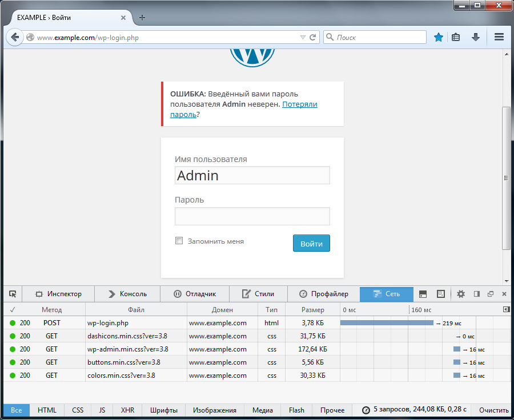This screenshot has width=514, height=420.
Task: Click the scrollbar down arrow
Action: pos(507,281)
